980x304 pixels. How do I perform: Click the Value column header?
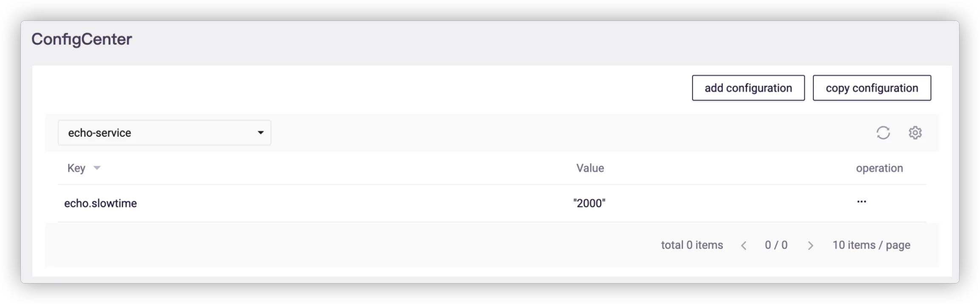(x=590, y=168)
